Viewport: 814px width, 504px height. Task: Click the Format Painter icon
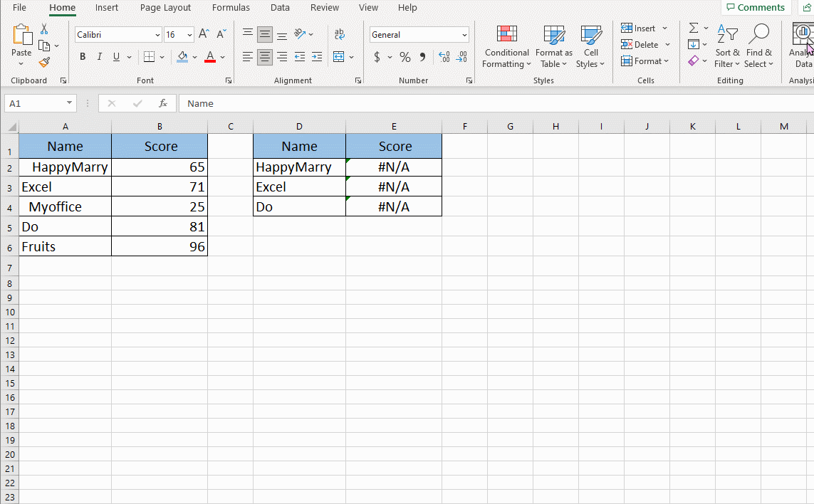point(44,61)
